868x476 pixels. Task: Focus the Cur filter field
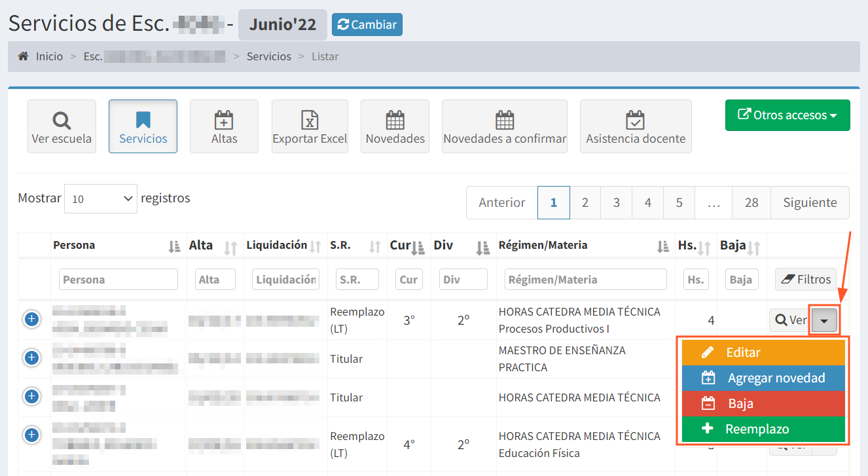[409, 280]
